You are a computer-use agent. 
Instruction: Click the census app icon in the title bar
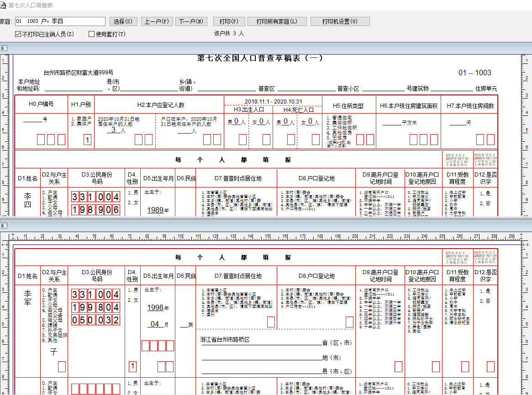[4, 5]
